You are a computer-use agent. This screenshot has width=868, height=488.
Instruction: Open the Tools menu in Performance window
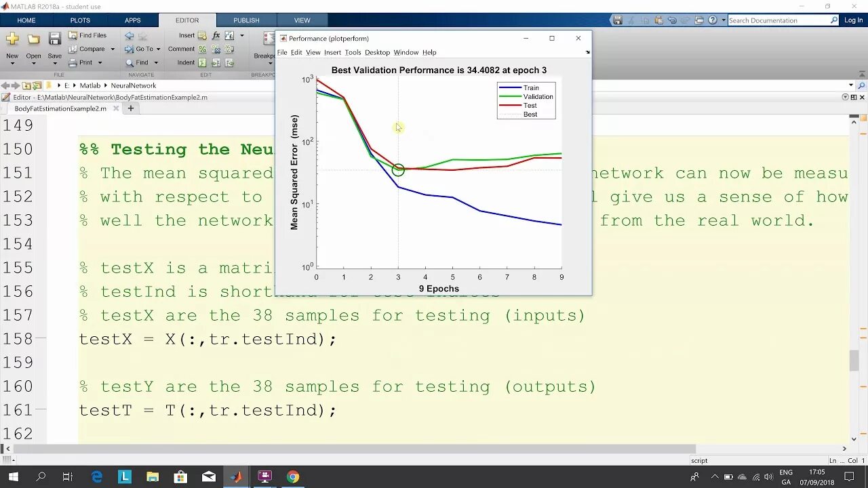coord(353,52)
